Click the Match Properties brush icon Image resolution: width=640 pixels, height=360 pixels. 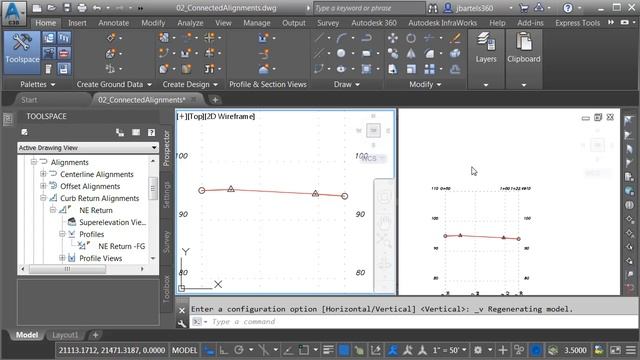click(455, 38)
